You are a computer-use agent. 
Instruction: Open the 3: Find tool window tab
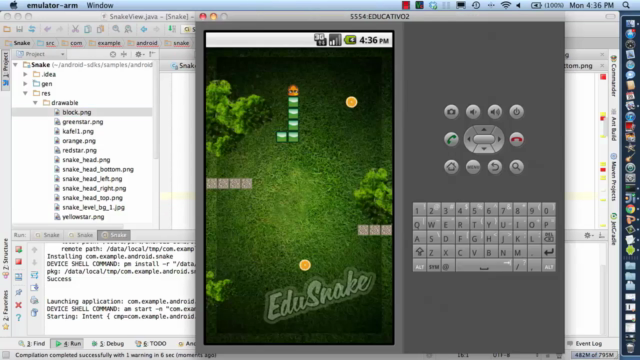[x=32, y=344]
